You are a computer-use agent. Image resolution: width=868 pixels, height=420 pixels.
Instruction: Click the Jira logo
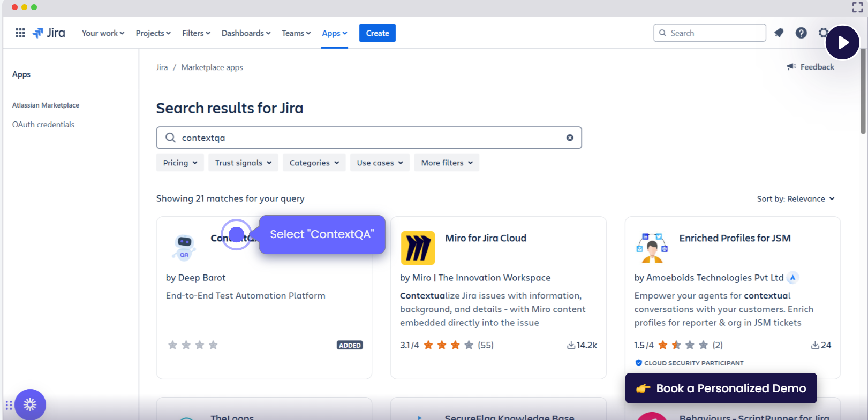pyautogui.click(x=49, y=33)
